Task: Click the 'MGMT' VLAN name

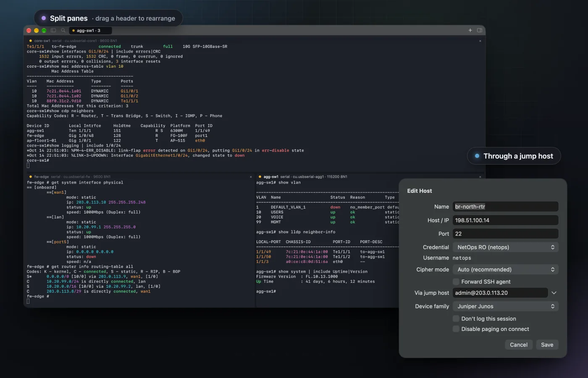Action: (276, 222)
